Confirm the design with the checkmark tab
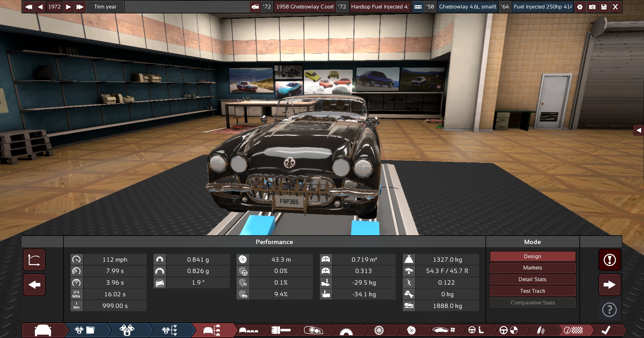Image resolution: width=644 pixels, height=338 pixels. [606, 331]
